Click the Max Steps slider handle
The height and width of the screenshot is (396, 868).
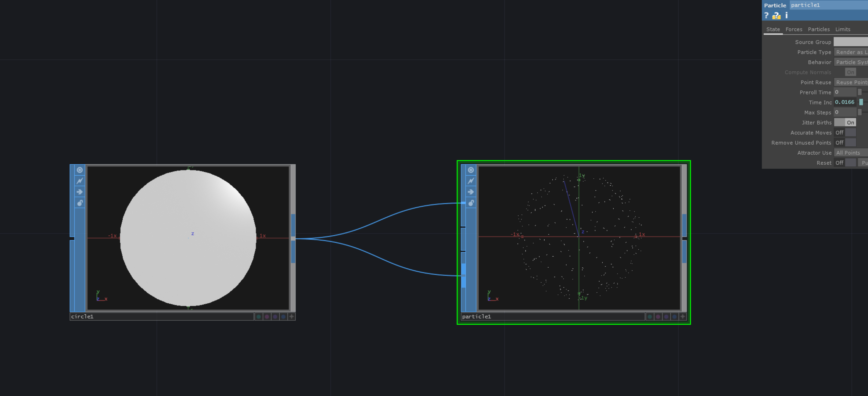(859, 112)
